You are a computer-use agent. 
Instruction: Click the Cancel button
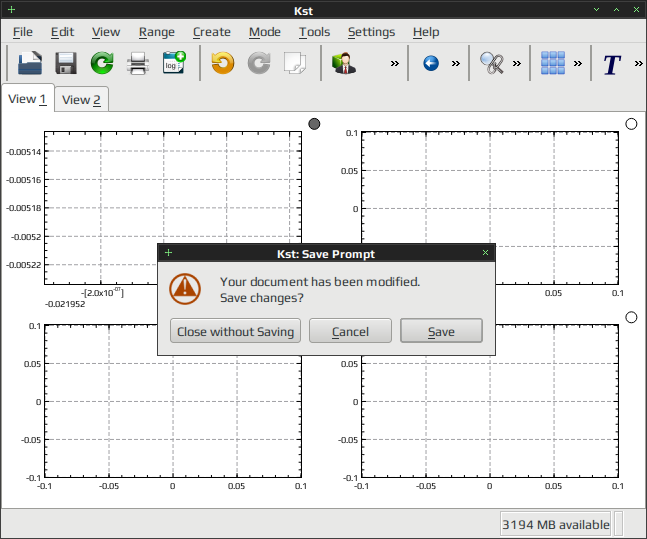[350, 331]
